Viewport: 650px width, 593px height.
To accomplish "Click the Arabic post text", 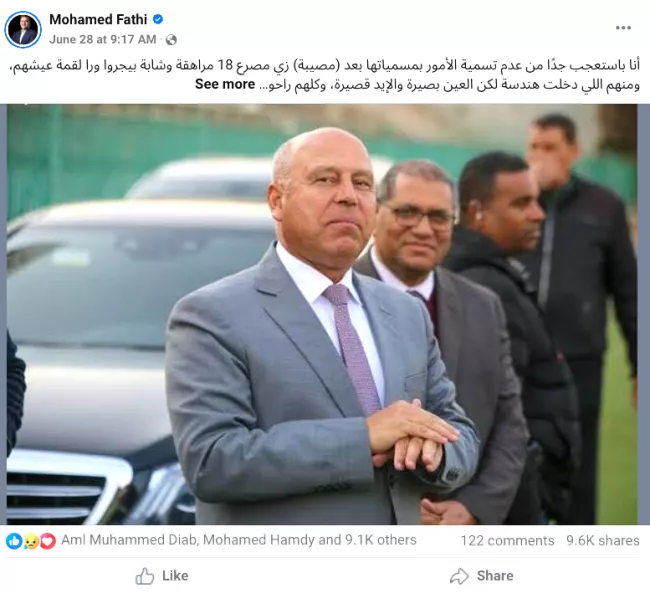I will point(325,75).
